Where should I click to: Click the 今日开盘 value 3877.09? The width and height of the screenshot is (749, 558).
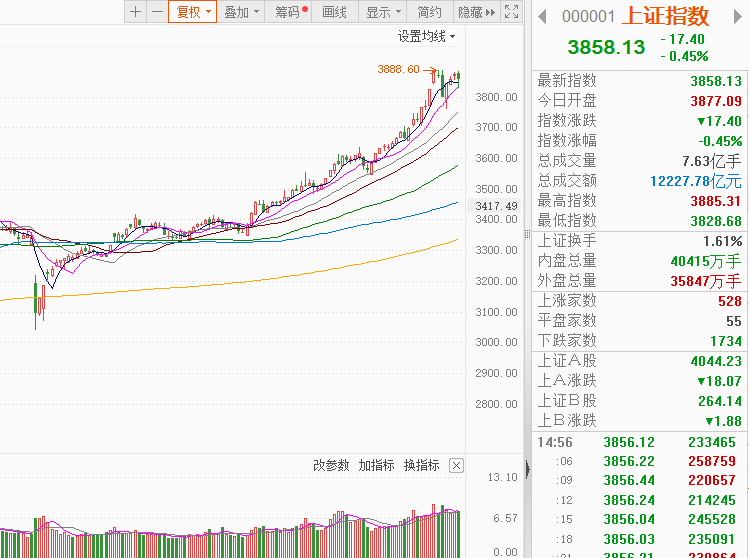point(716,101)
